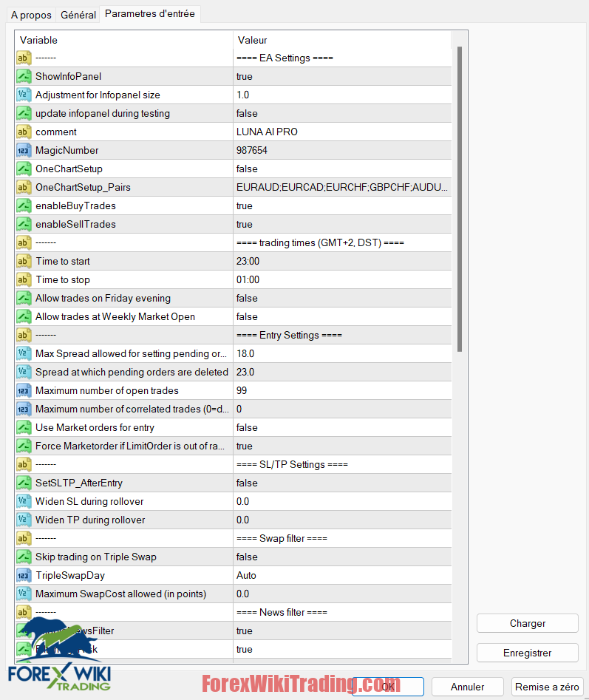Open the Général tab

point(78,15)
